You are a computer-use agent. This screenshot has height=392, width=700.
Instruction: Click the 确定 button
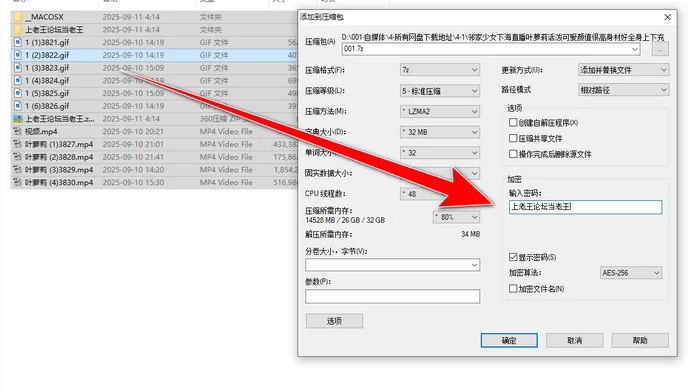click(509, 340)
